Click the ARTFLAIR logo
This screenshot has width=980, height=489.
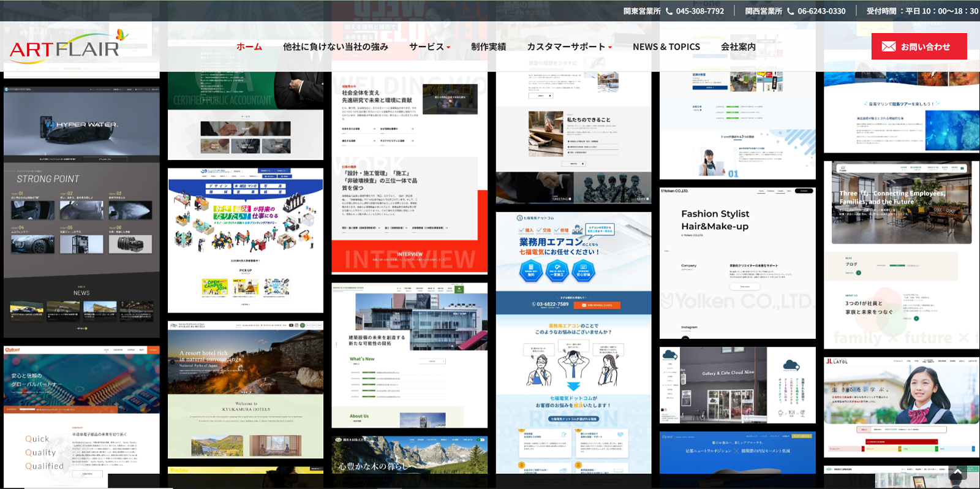[67, 47]
